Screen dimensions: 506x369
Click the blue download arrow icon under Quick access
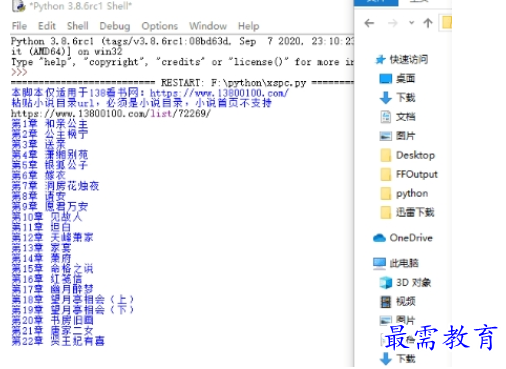pos(386,98)
